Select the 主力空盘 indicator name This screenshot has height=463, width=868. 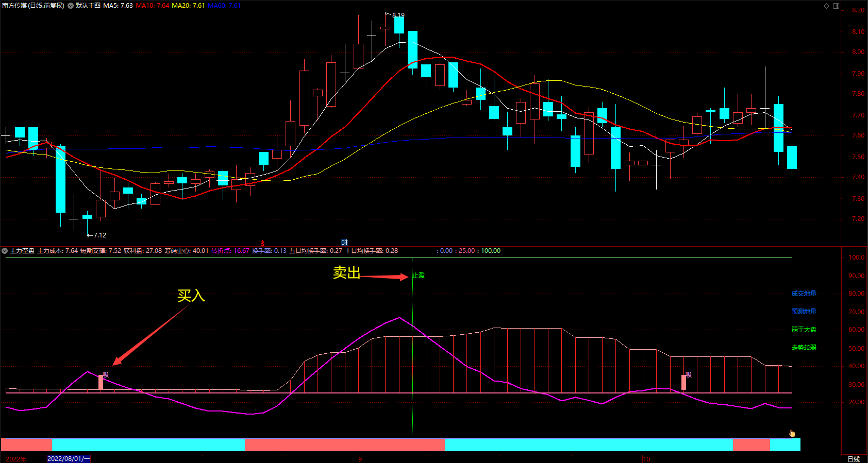point(22,251)
